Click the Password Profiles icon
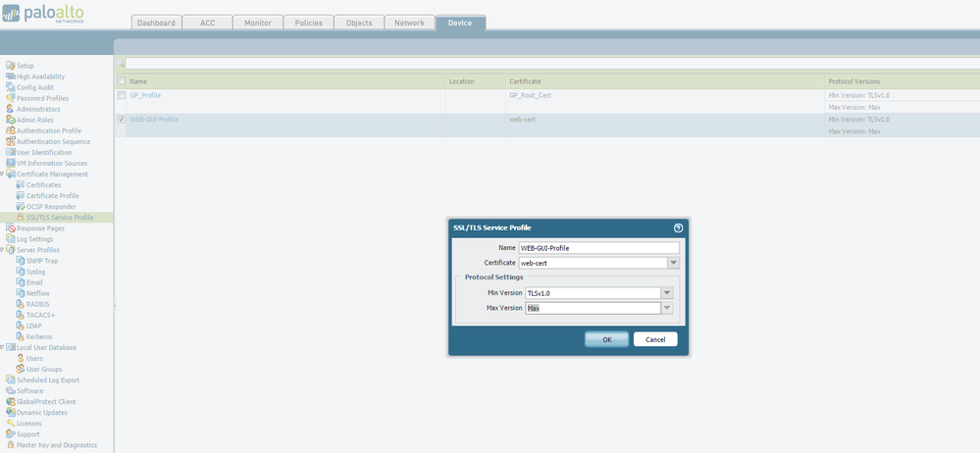The image size is (980, 453). 11,98
